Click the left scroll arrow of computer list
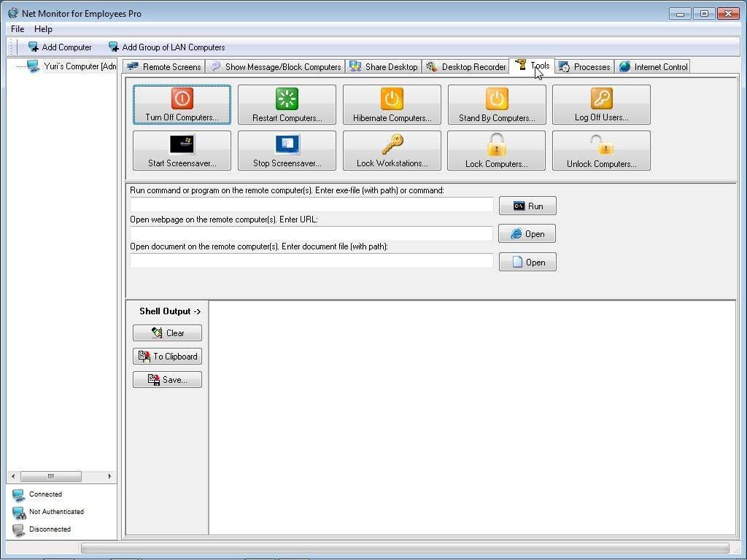Image resolution: width=747 pixels, height=560 pixels. coord(13,476)
